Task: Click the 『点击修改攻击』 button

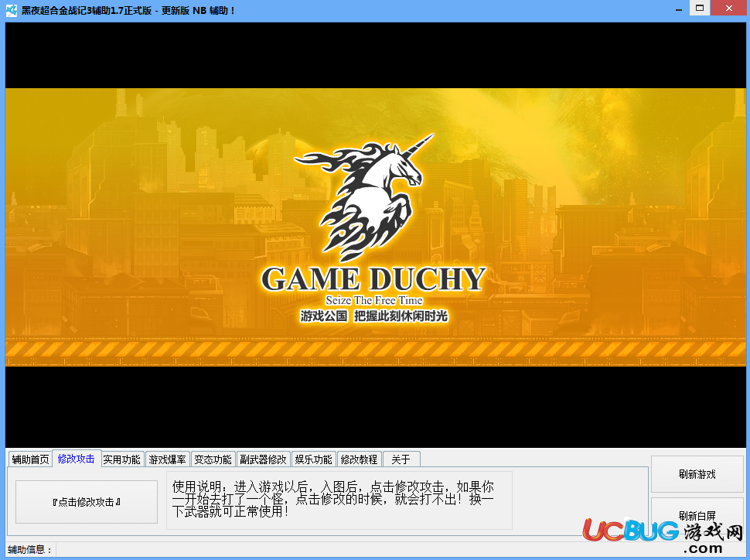Action: pyautogui.click(x=87, y=502)
